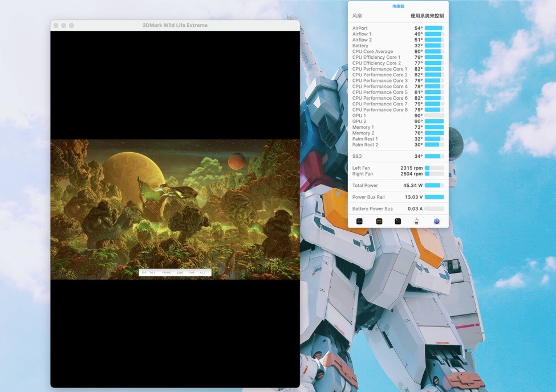556x392 pixels.
Task: Click the CPU Efficiency Core 2 row
Action: click(398, 63)
